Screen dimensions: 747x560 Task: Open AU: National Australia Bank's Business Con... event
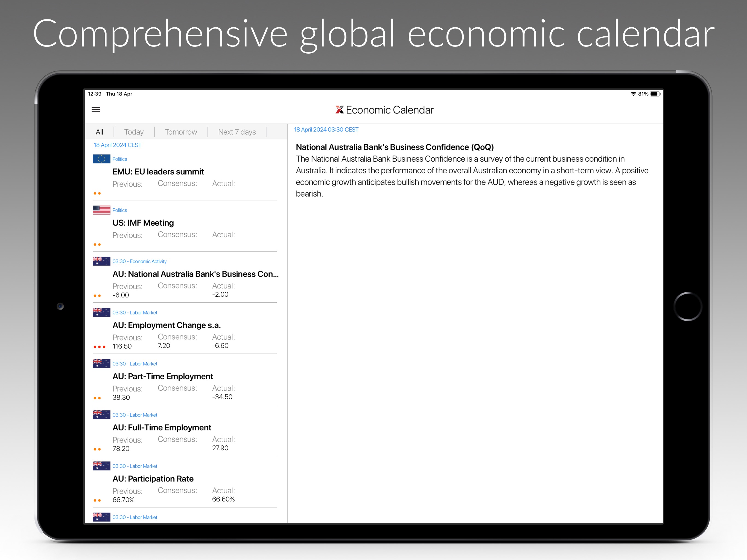click(x=195, y=274)
